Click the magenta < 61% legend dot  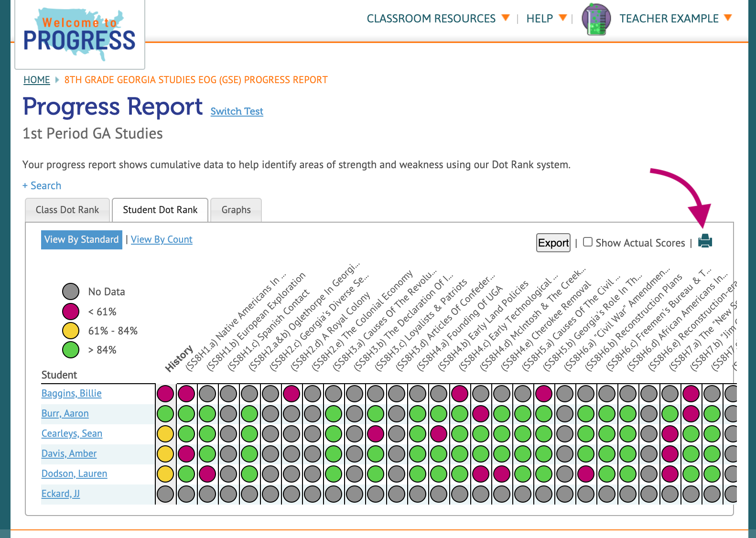(71, 312)
